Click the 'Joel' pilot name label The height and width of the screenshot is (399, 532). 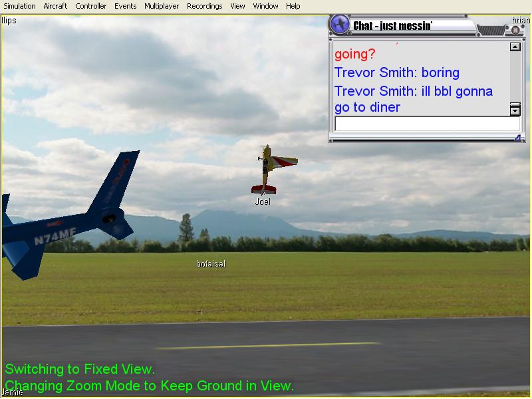tap(263, 201)
